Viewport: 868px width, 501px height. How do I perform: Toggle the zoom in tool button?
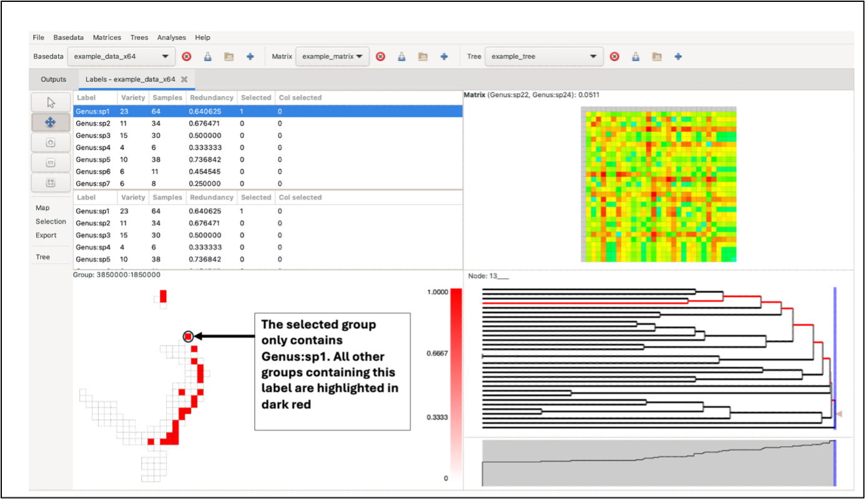click(x=51, y=143)
